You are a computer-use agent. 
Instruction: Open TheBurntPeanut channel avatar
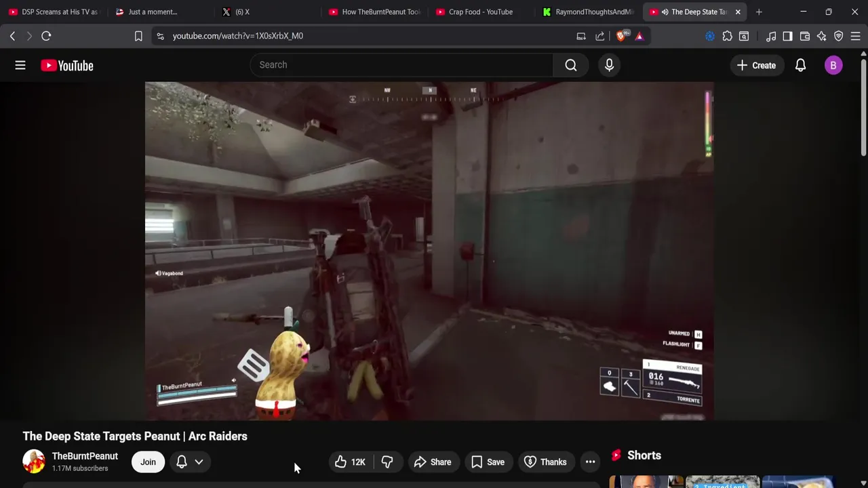pos(33,462)
